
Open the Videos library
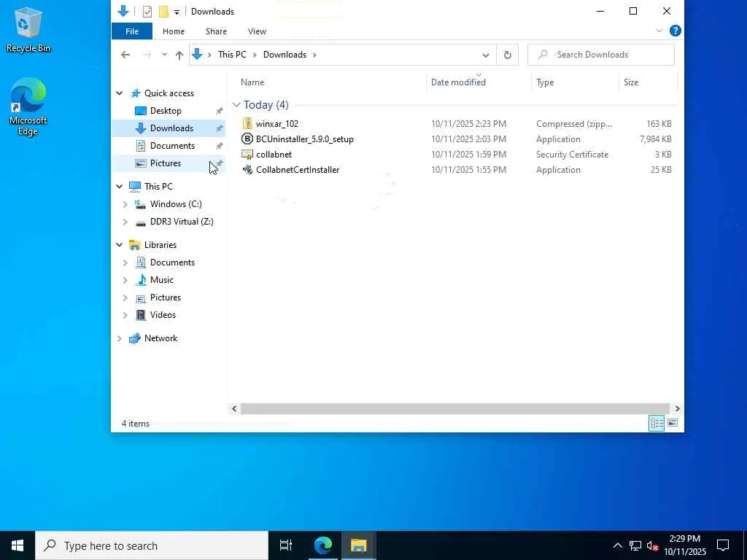click(163, 315)
